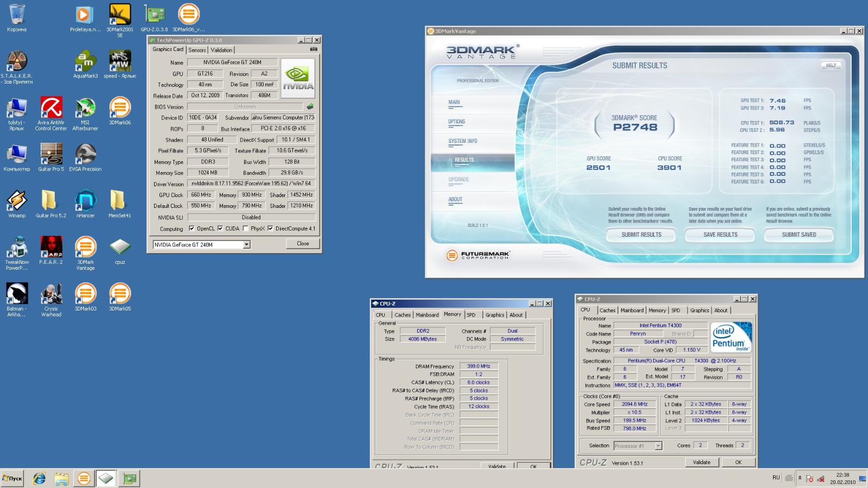Toggle the PhysX checkbox in GPU-Z

point(246,229)
